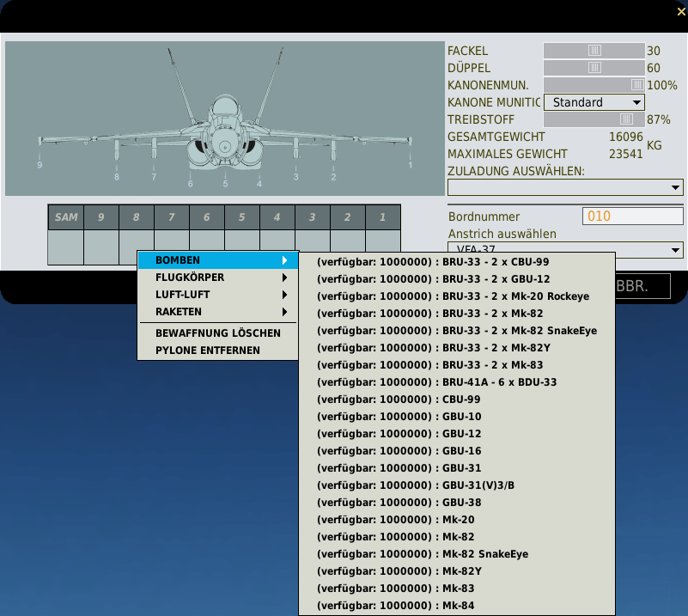Image resolution: width=688 pixels, height=616 pixels.
Task: Close the loadout window with the X
Action: pyautogui.click(x=681, y=12)
